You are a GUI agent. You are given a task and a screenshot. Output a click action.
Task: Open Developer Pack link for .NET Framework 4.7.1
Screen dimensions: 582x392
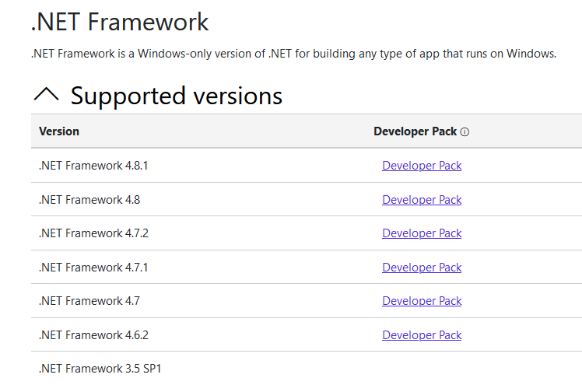click(x=422, y=267)
